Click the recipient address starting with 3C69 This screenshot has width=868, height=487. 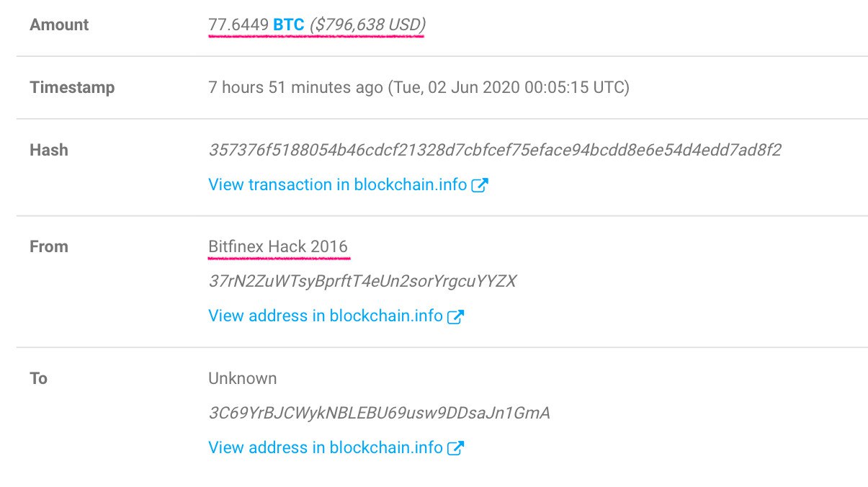(379, 414)
